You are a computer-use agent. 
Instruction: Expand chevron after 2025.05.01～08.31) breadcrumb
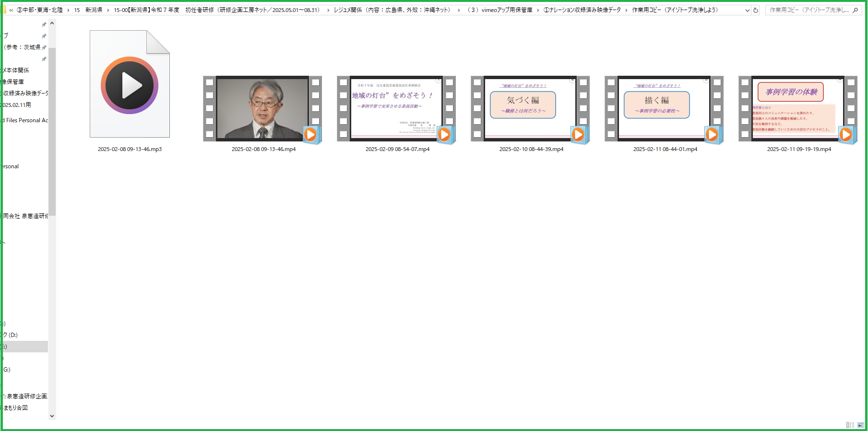(x=328, y=10)
